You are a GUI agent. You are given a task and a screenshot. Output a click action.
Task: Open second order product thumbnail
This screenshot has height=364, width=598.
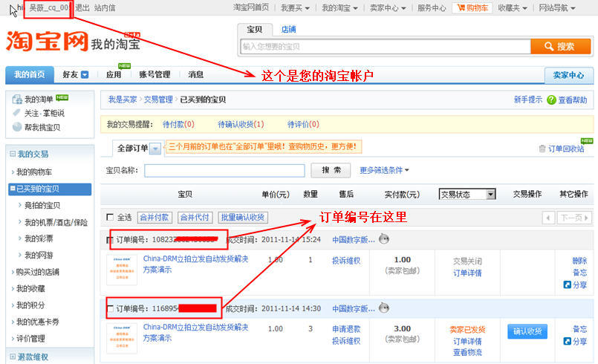[122, 338]
